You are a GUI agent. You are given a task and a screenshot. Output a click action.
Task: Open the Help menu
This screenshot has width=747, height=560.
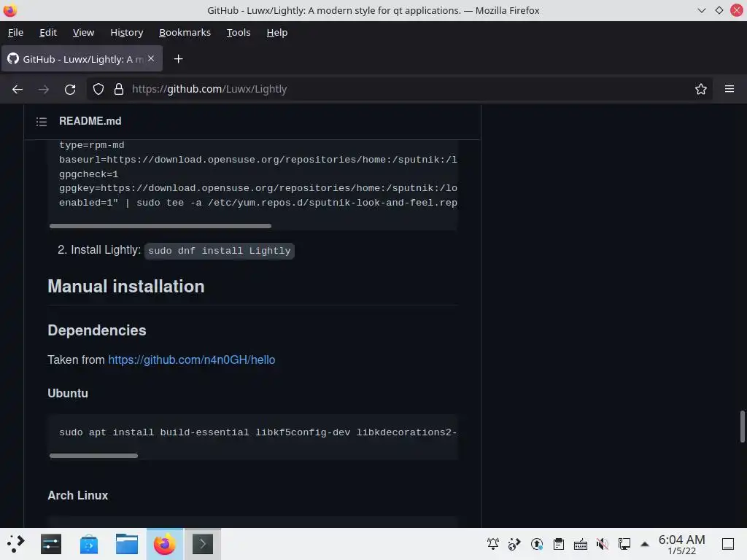pos(276,32)
